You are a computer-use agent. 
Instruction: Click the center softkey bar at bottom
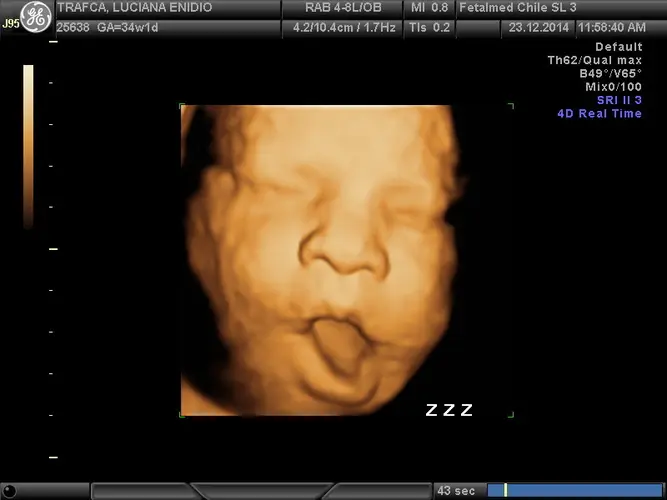click(x=261, y=491)
